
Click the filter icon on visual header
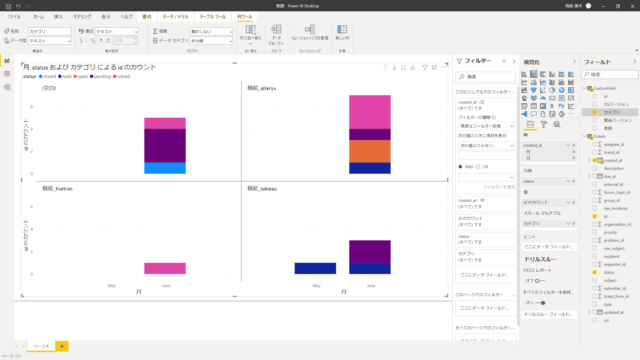click(424, 67)
